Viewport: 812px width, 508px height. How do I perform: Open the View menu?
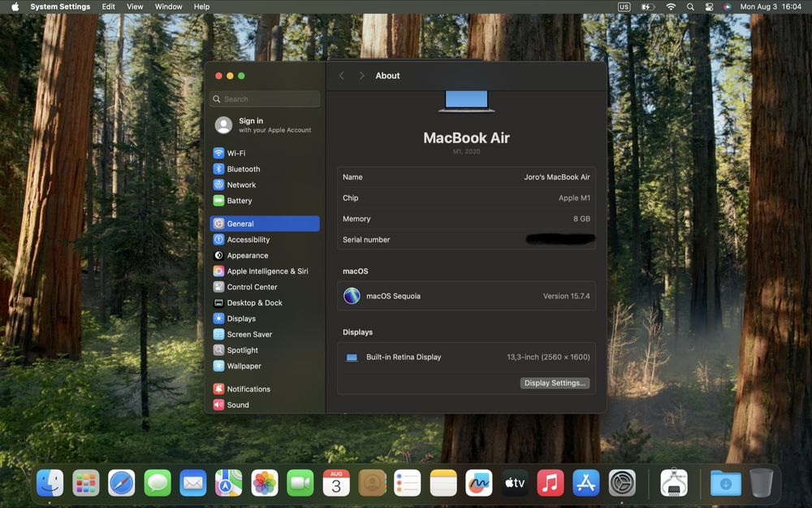click(135, 7)
